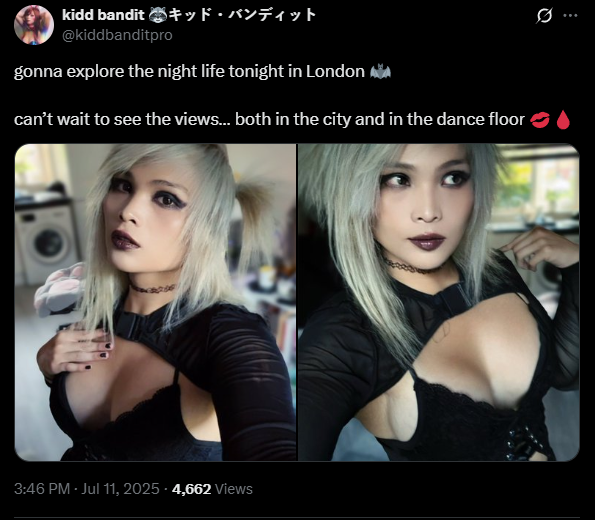Click the Grok slashed-circle icon
Viewport: 595px width, 520px height.
(x=545, y=16)
